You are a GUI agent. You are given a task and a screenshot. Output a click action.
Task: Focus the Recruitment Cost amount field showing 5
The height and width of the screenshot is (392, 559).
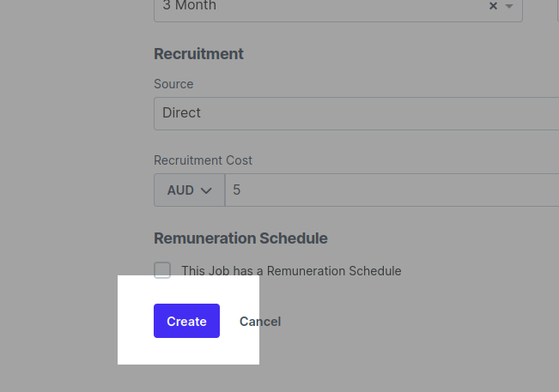(392, 190)
